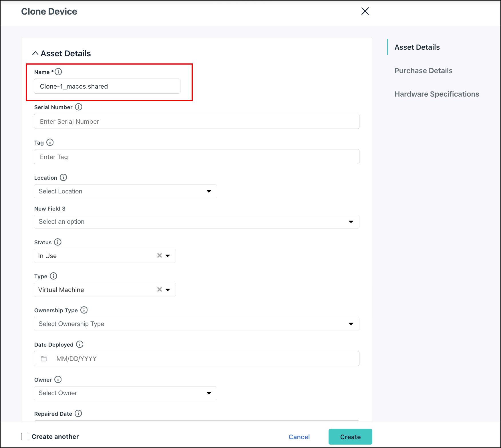This screenshot has height=448, width=501.
Task: Collapse the Asset Details section
Action: click(x=35, y=53)
